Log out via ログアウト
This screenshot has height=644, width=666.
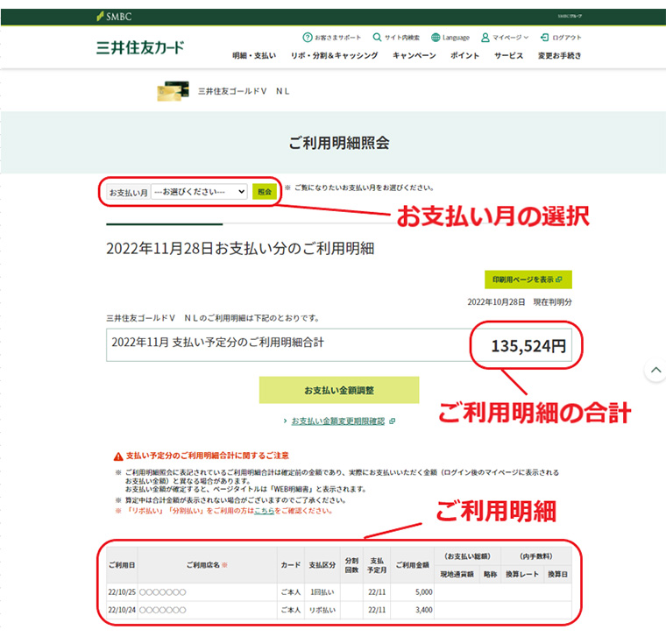[561, 38]
